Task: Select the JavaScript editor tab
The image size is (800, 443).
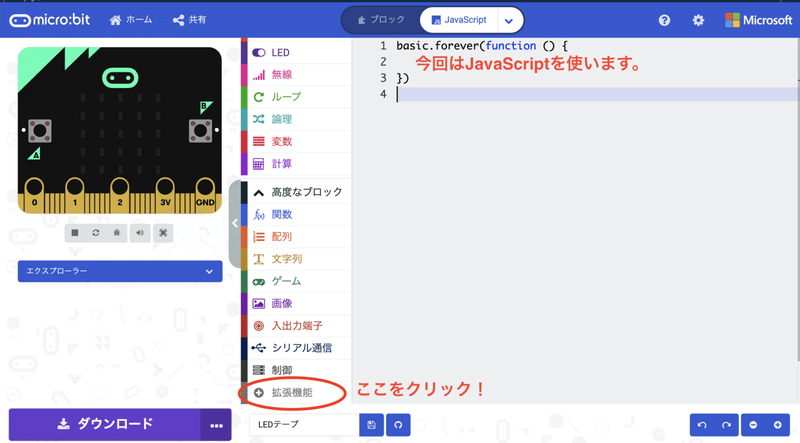Action: tap(458, 20)
